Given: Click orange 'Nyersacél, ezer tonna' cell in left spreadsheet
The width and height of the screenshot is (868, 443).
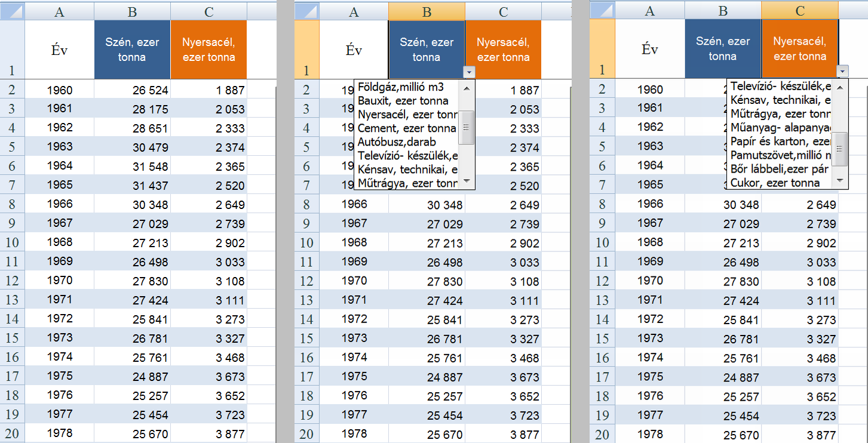Looking at the screenshot, I should tap(208, 50).
